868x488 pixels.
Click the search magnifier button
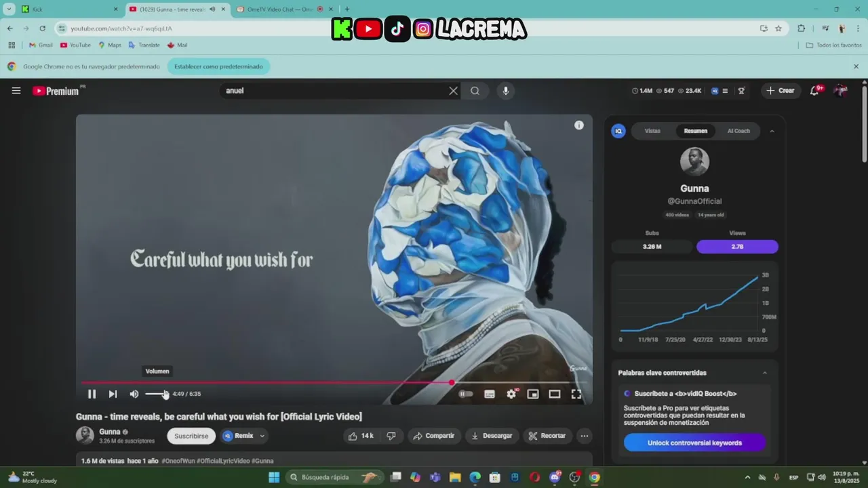point(475,91)
